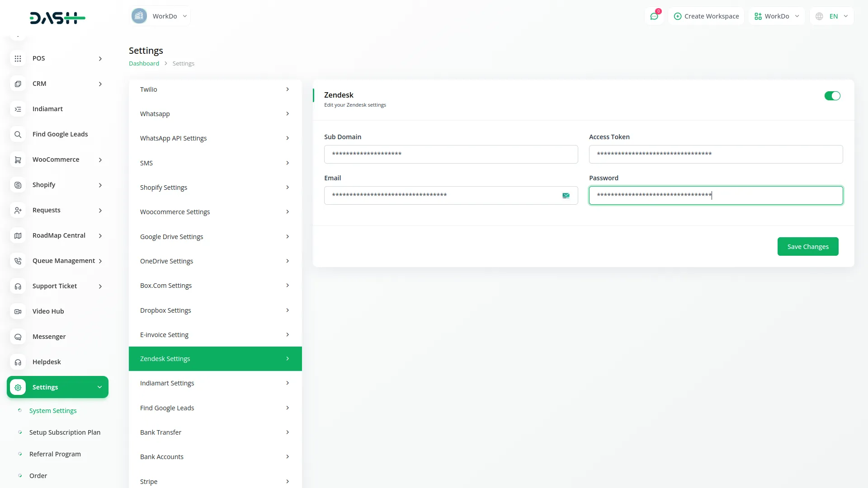Open the EN language dropdown
The image size is (868, 488).
[x=832, y=16]
